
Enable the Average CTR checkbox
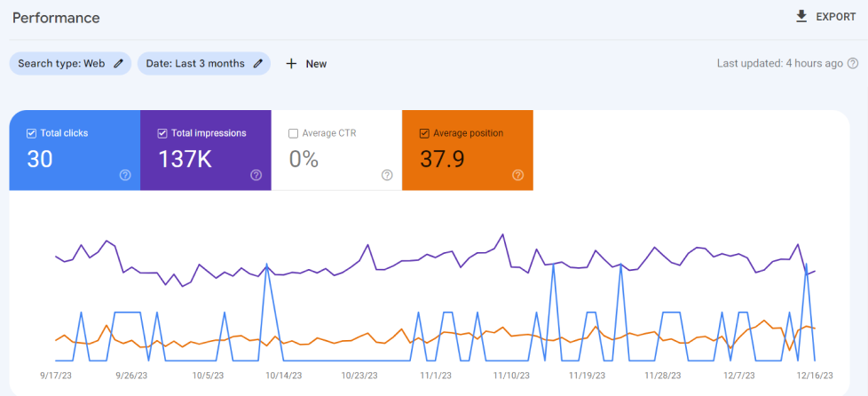point(293,134)
